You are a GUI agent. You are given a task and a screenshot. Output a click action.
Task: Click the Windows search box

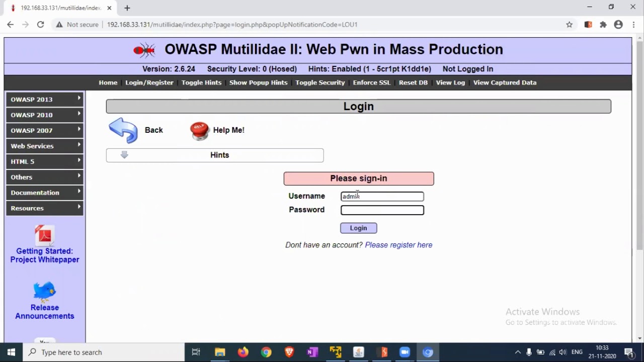(x=104, y=352)
